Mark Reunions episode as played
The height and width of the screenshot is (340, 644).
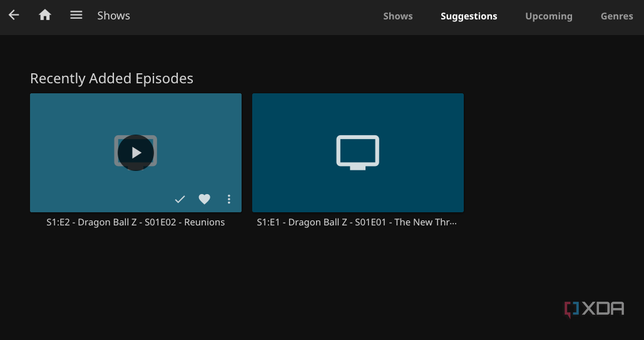click(x=180, y=199)
